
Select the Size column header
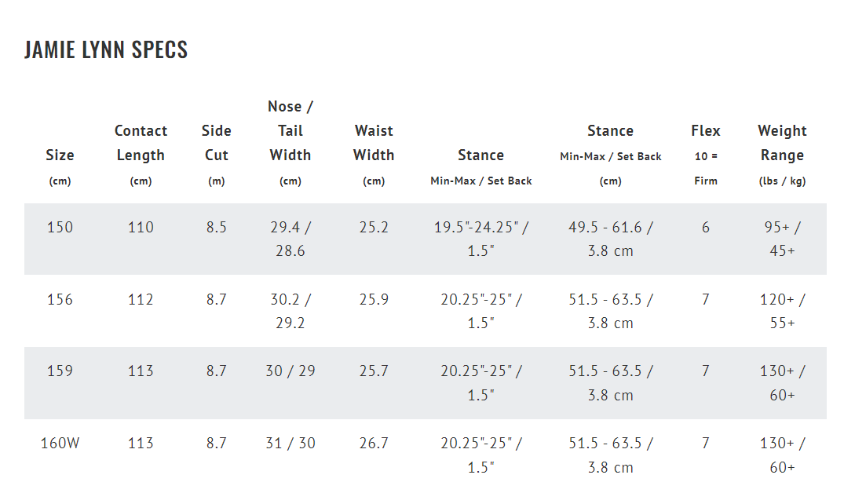coord(60,167)
